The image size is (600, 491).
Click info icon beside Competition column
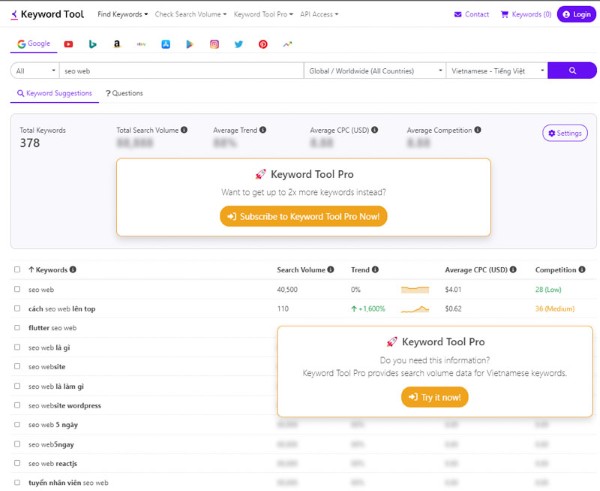click(582, 269)
